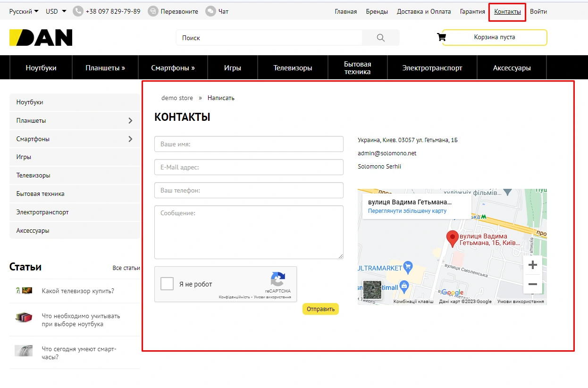
Task: Zoom out on the map
Action: click(x=532, y=284)
